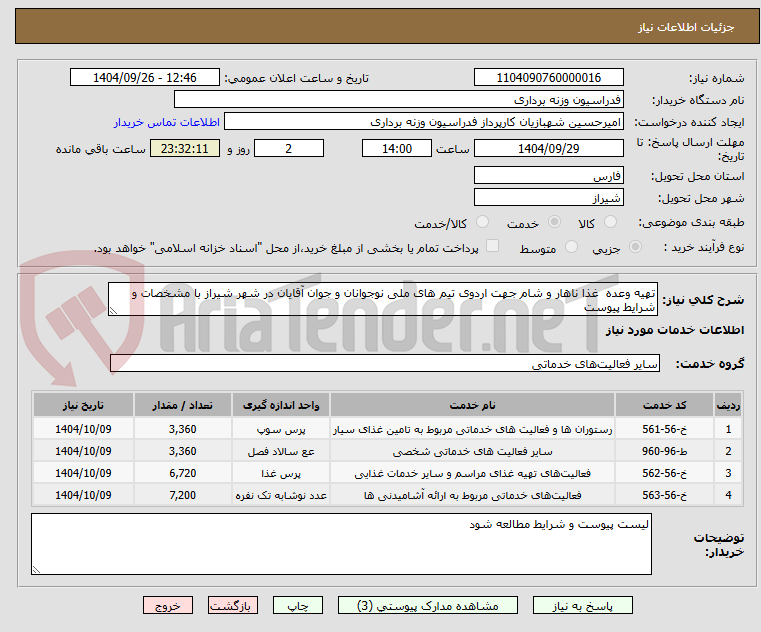Select the متوسط purchase type radio
This screenshot has width=761, height=632.
pos(572,247)
